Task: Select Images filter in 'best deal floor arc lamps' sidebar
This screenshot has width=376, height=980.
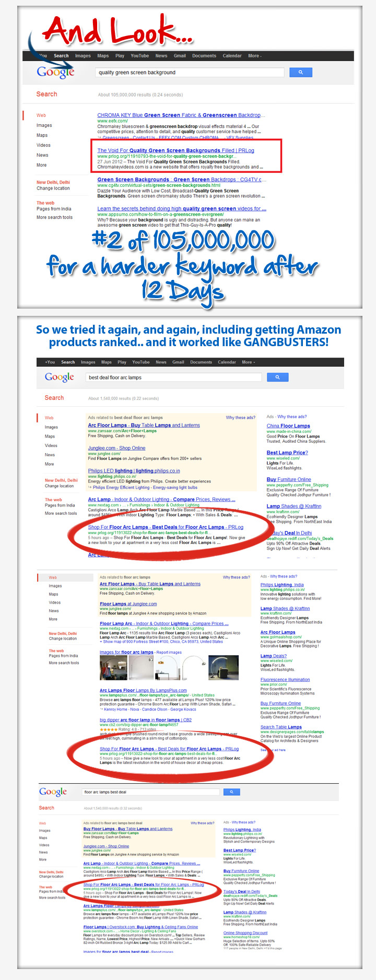Action: tap(51, 427)
